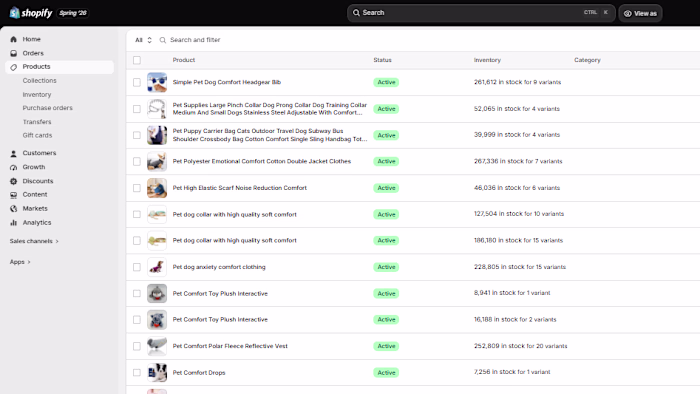Click the Customers person icon
700x394 pixels.
coord(13,153)
